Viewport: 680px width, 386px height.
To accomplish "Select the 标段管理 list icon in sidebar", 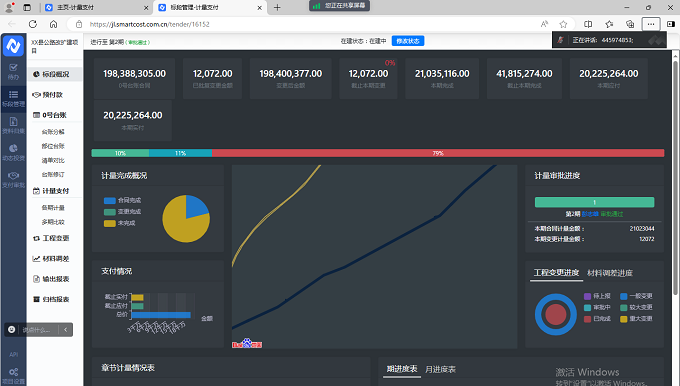I will (x=13, y=98).
